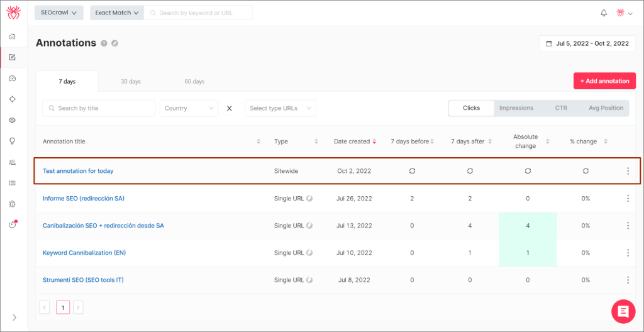The width and height of the screenshot is (644, 332).
Task: Open Informe SEO (redirección SA) link
Action: (84, 199)
